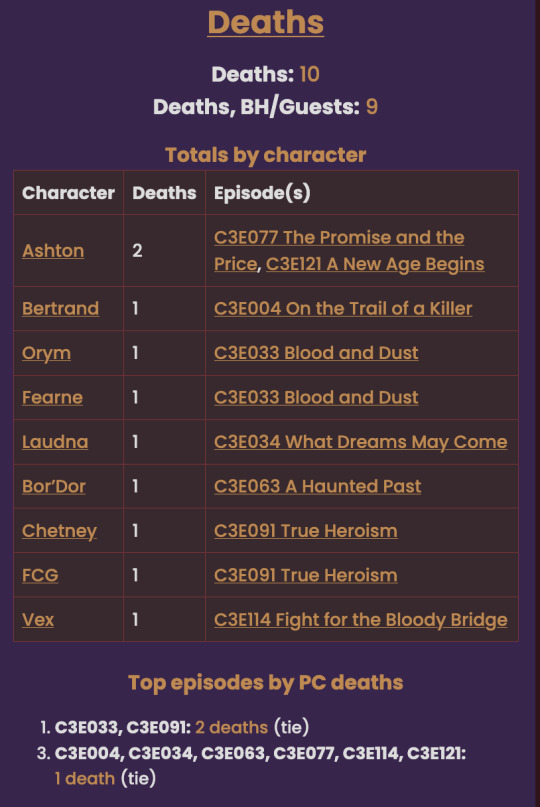Open Laudna's character page
The image size is (540, 807).
coord(55,442)
